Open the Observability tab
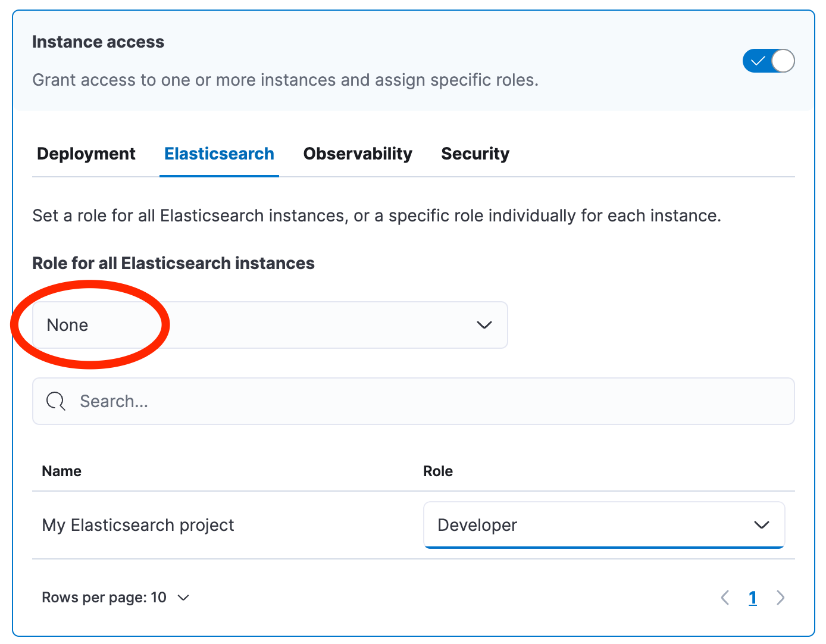 click(358, 154)
